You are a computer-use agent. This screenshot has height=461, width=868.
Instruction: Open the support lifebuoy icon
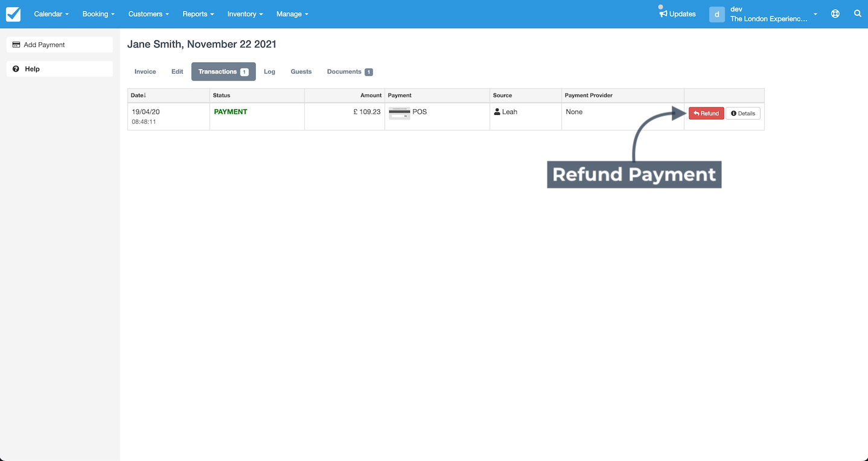pos(835,13)
